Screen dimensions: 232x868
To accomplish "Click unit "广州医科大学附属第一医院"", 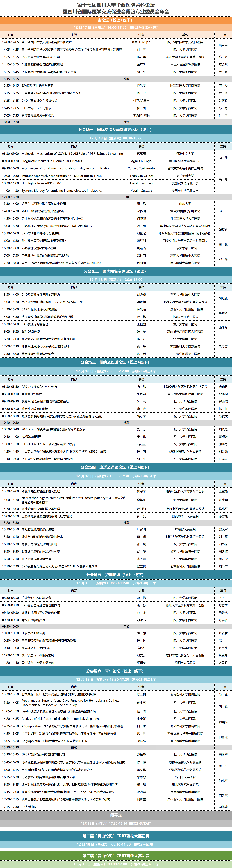I will (185, 799).
